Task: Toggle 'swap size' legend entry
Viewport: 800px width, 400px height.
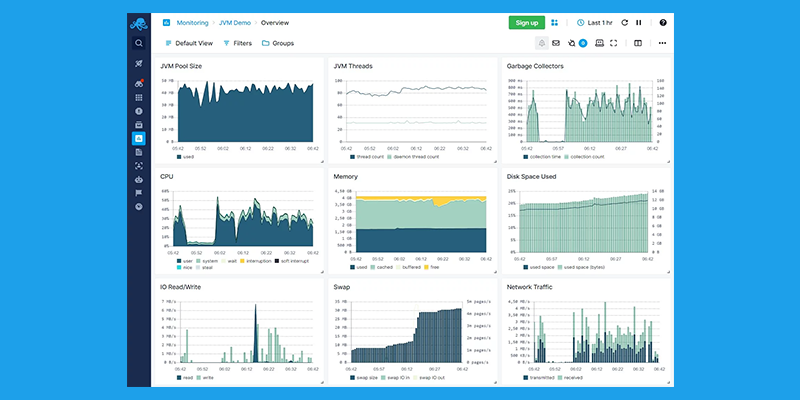Action: pyautogui.click(x=362, y=378)
